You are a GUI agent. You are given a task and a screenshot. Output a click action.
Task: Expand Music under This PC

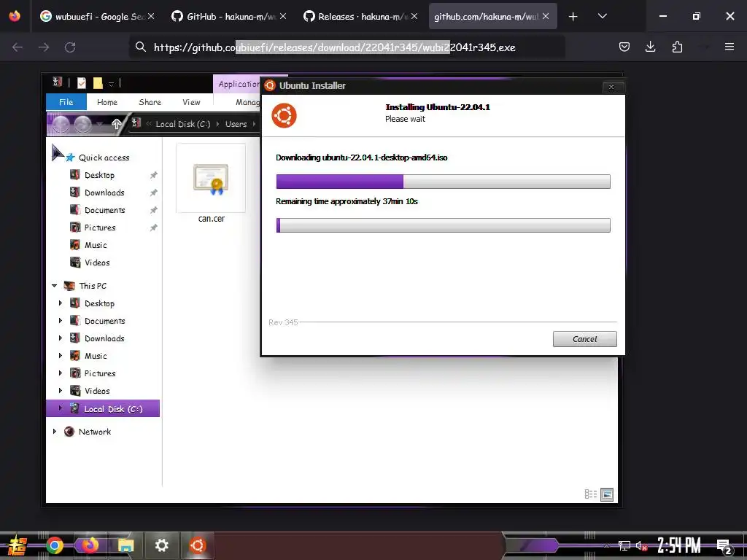pyautogui.click(x=61, y=356)
